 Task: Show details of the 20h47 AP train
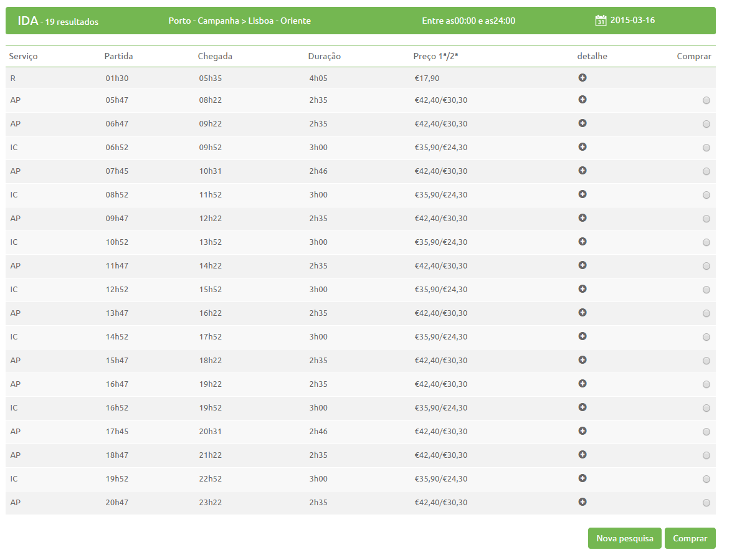[x=582, y=501]
